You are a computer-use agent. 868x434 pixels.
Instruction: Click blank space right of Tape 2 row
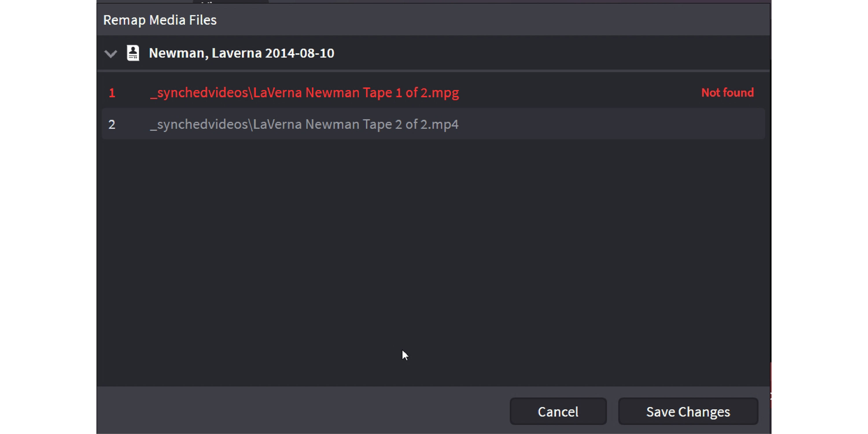point(607,124)
